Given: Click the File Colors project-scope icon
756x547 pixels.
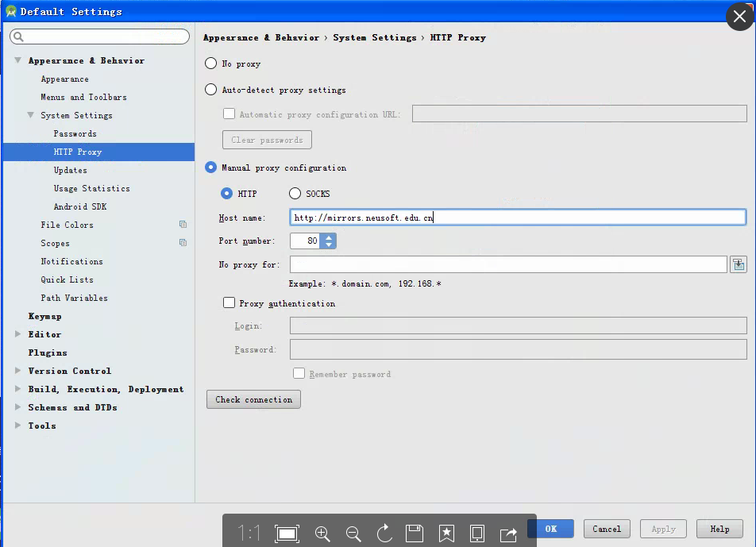Looking at the screenshot, I should (x=183, y=224).
